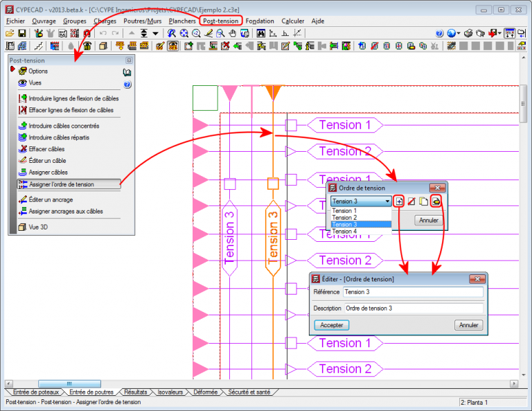532x411 pixels.
Task: Expand the globe icon dropdown arrow
Action: pyautogui.click(x=459, y=33)
